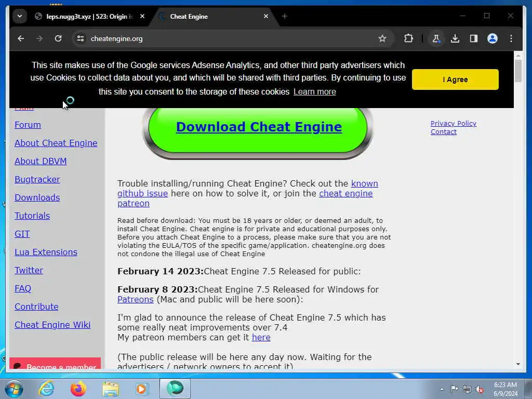The height and width of the screenshot is (399, 532).
Task: Open the Action Center flag icon
Action: pyautogui.click(x=454, y=389)
